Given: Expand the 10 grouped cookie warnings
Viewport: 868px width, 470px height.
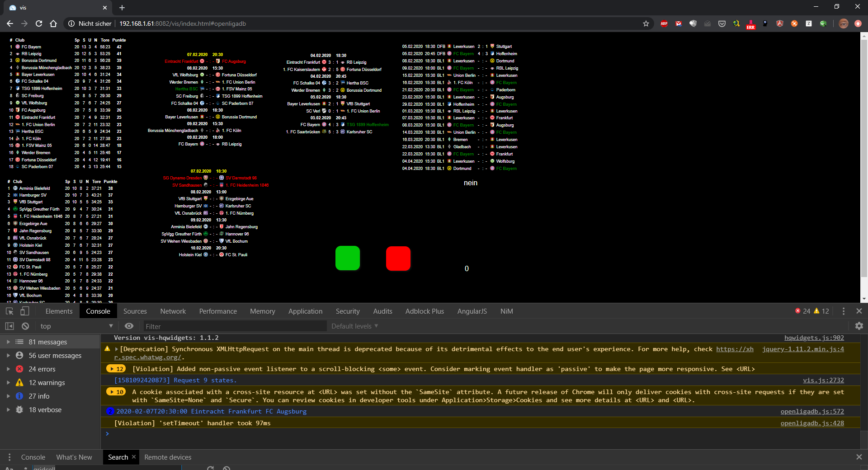Looking at the screenshot, I should coord(116,392).
